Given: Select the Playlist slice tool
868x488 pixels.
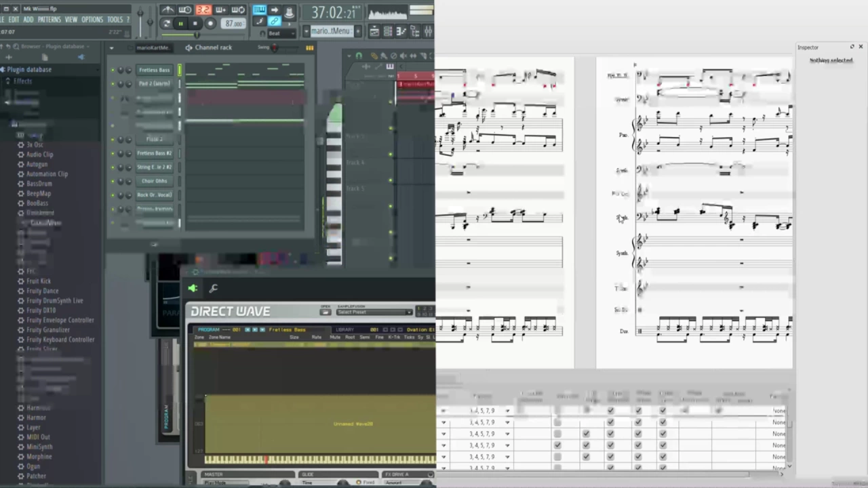Looking at the screenshot, I should tap(424, 56).
